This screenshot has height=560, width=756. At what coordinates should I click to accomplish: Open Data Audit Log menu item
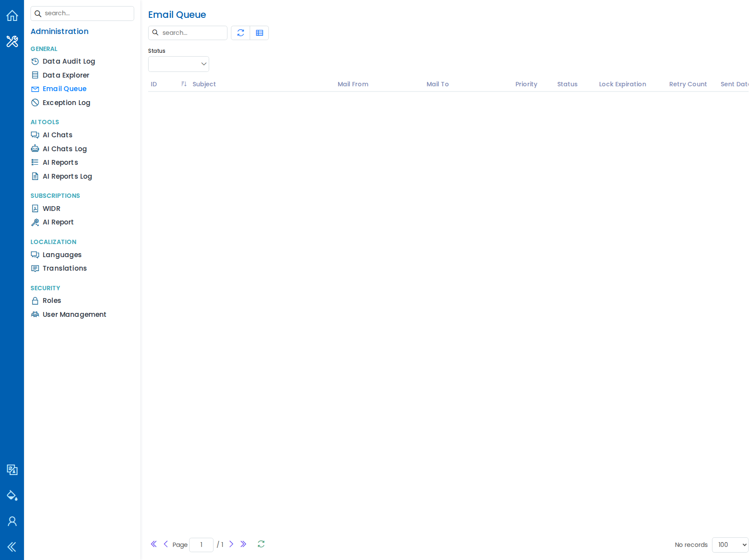coord(69,61)
